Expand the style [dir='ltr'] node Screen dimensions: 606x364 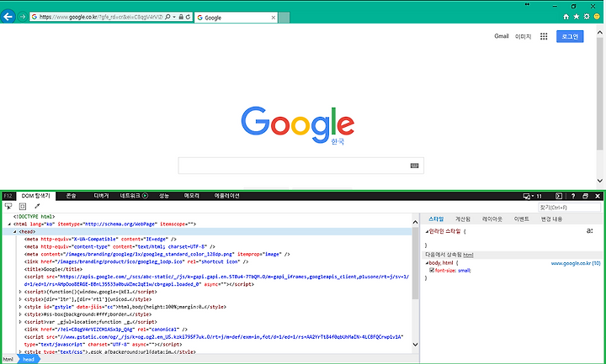tap(20, 299)
